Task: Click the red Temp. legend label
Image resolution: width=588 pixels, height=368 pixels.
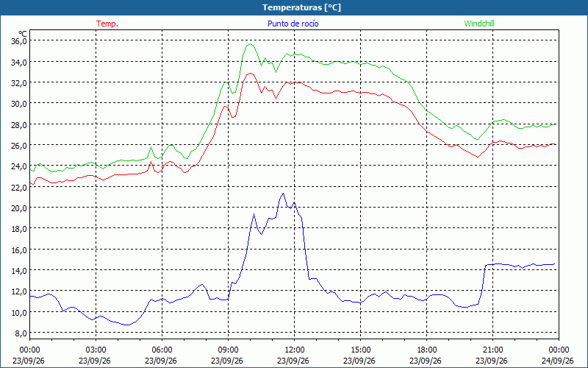Action: (x=107, y=24)
